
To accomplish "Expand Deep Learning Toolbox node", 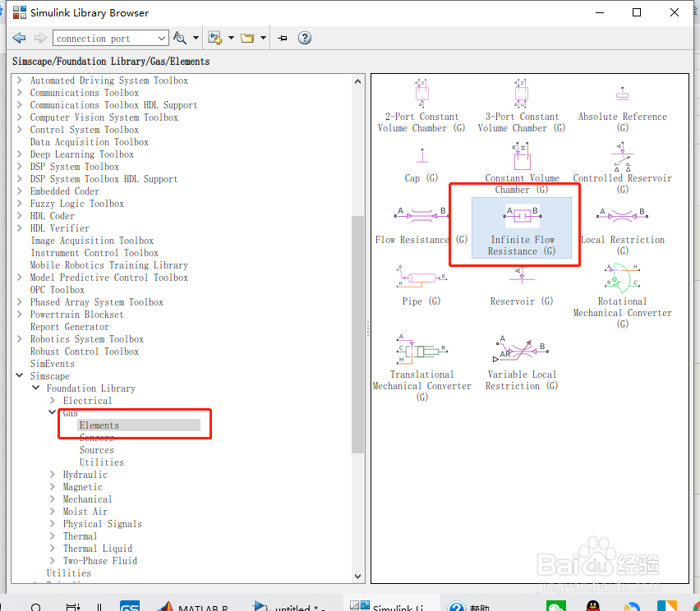I will pos(20,154).
